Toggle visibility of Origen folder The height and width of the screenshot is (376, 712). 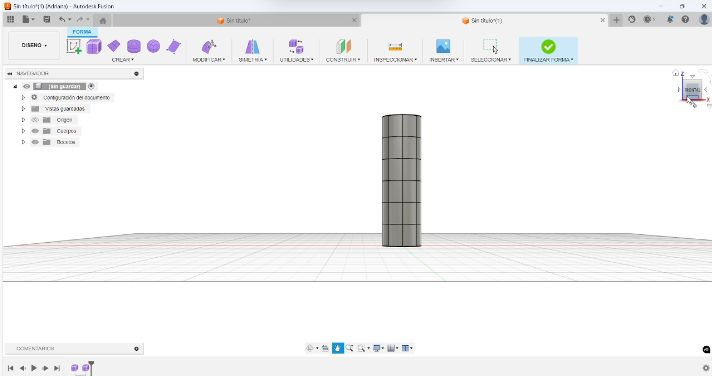click(x=35, y=120)
